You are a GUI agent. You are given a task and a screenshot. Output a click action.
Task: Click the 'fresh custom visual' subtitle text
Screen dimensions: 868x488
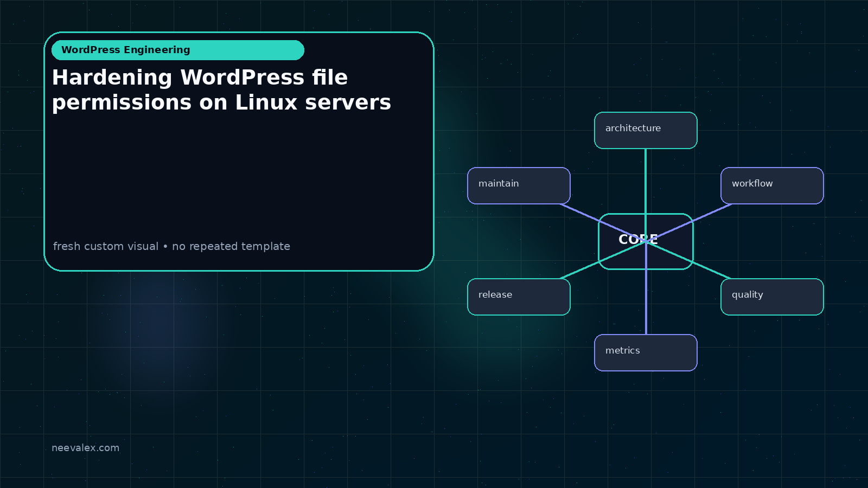(171, 246)
